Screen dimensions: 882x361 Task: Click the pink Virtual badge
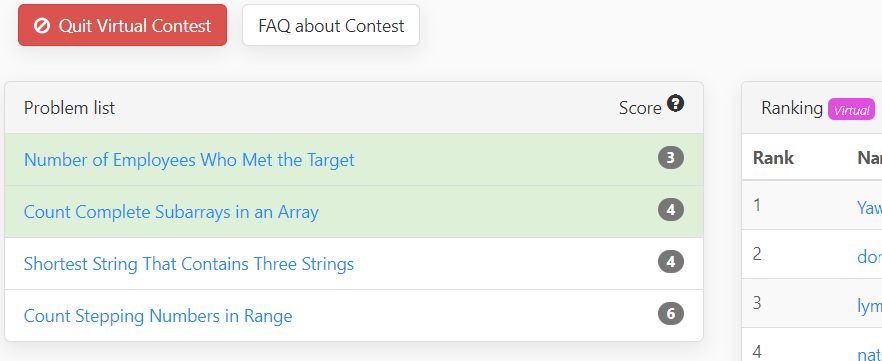pos(852,110)
